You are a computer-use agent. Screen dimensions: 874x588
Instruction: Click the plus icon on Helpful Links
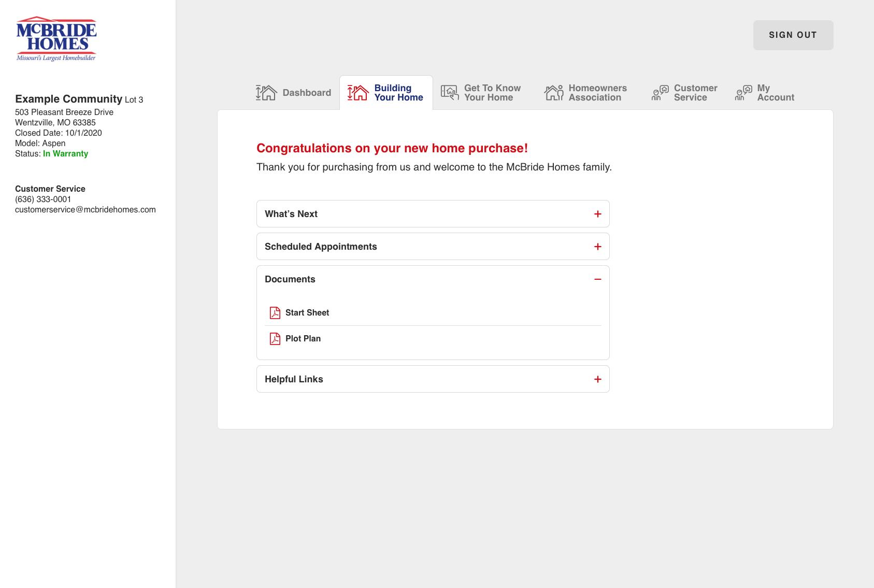click(598, 379)
